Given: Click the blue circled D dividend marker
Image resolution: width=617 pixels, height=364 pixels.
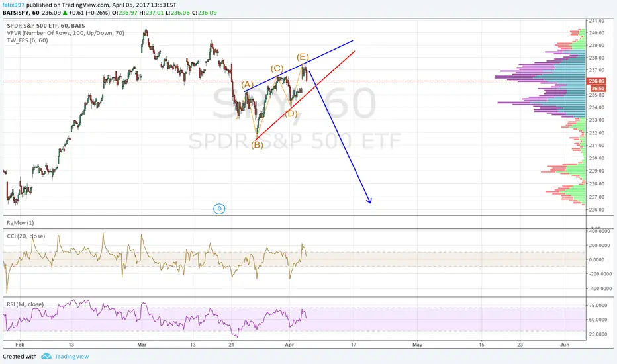Looking at the screenshot, I should pos(219,209).
